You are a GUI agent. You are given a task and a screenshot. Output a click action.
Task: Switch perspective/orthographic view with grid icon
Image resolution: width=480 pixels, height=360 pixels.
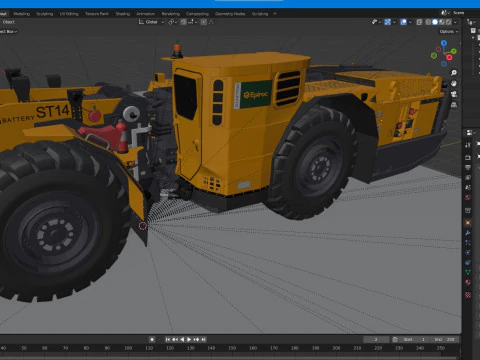[454, 105]
